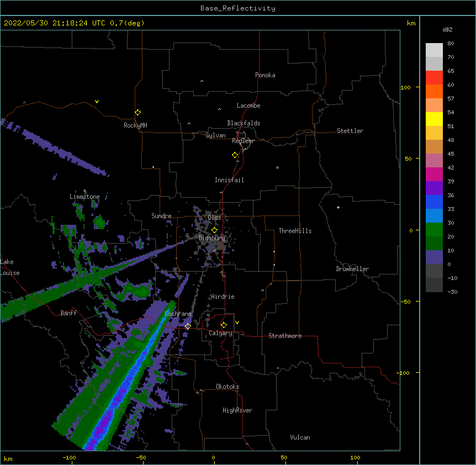Click the Drumheller town label
Screen dimensions: 476x465
[352, 269]
